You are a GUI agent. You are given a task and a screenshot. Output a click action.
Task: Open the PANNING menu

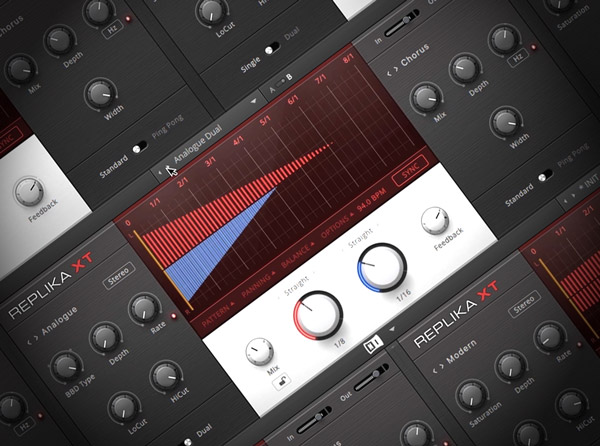coord(258,284)
